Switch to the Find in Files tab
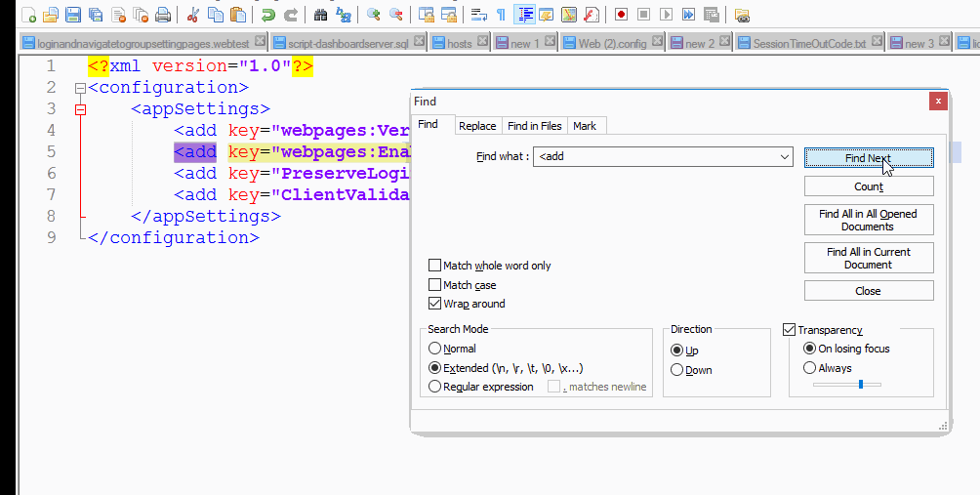This screenshot has width=980, height=495. 534,126
